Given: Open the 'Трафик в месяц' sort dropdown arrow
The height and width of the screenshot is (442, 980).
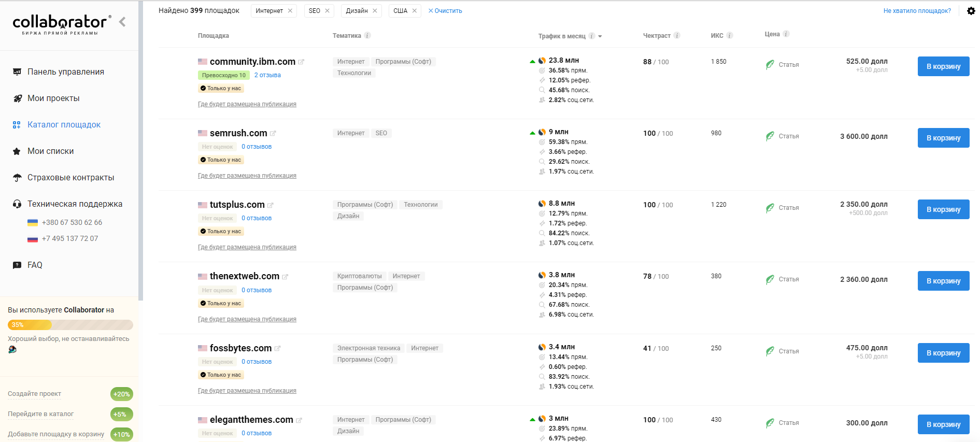Looking at the screenshot, I should click(x=600, y=36).
